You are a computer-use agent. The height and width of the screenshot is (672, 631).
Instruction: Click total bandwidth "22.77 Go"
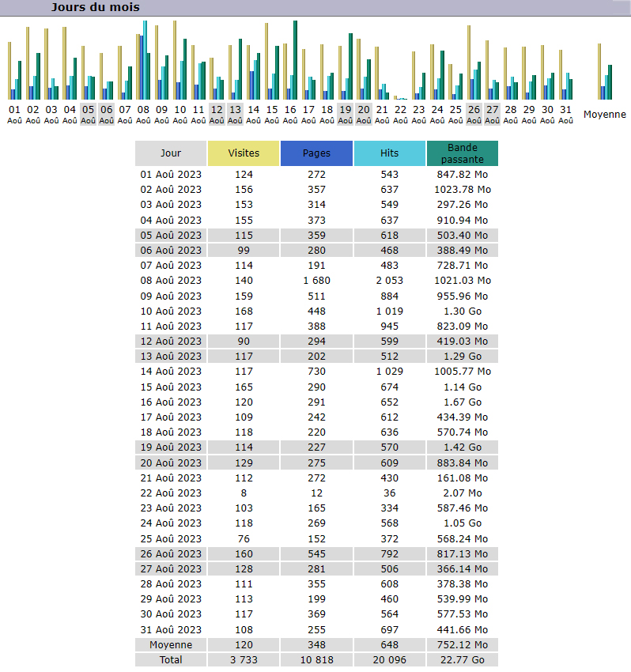(x=463, y=659)
